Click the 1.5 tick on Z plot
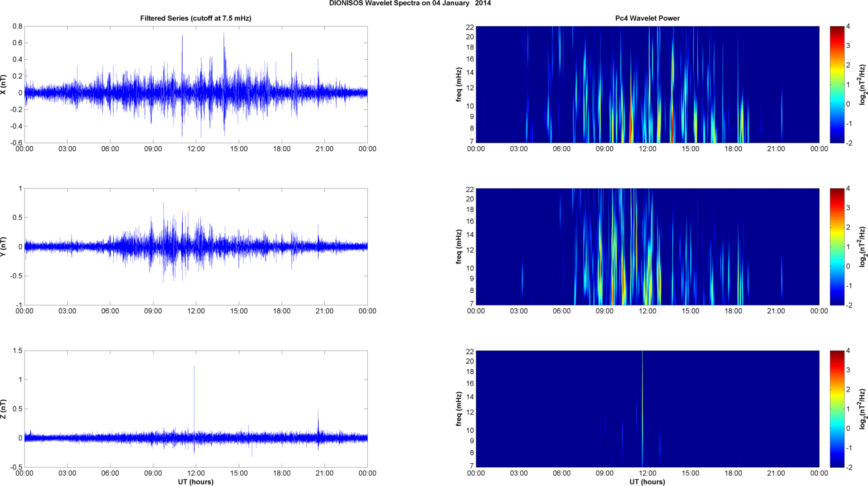Screen dimensions: 868x486 pos(17,351)
